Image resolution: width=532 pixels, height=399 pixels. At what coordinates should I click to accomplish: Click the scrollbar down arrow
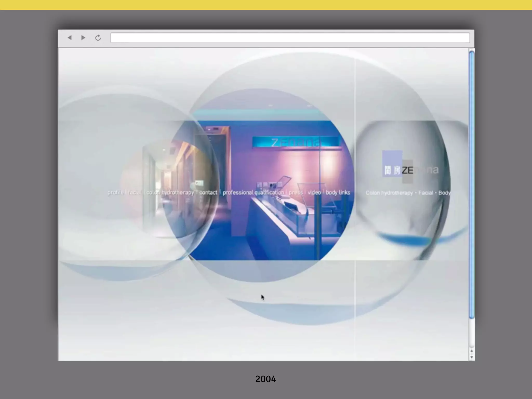point(471,357)
